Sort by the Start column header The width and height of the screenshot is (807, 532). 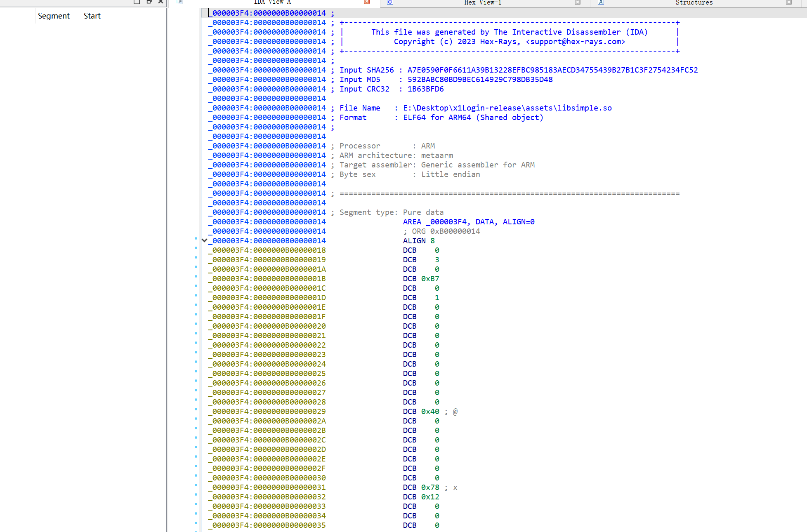(92, 16)
